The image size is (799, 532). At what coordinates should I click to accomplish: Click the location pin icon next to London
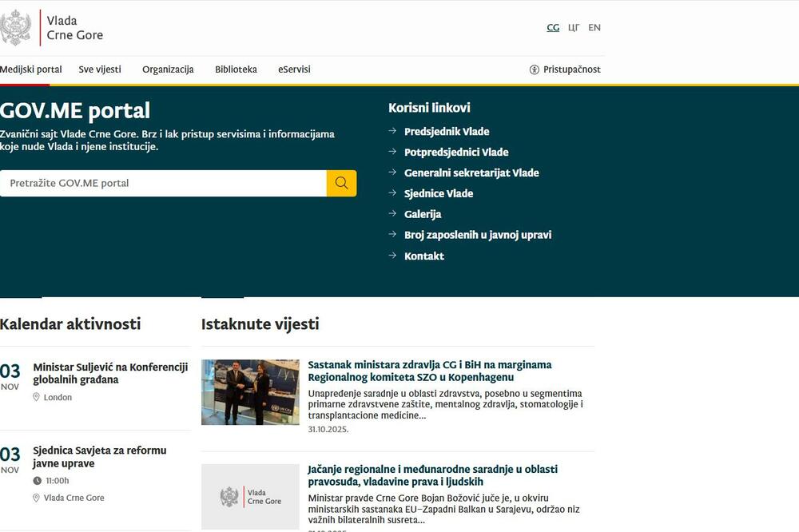click(x=35, y=396)
